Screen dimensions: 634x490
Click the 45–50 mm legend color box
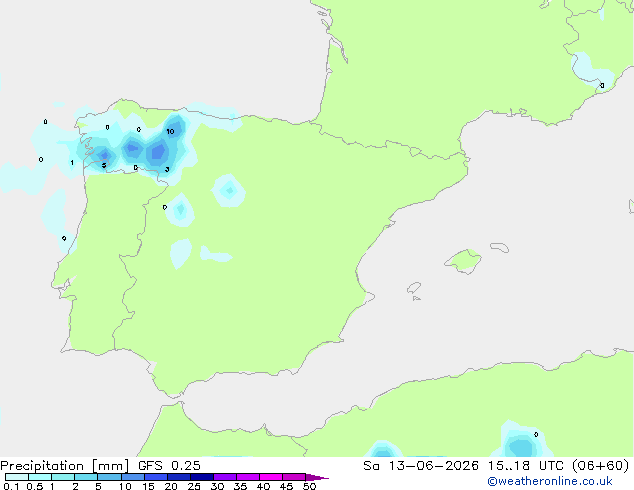click(294, 477)
